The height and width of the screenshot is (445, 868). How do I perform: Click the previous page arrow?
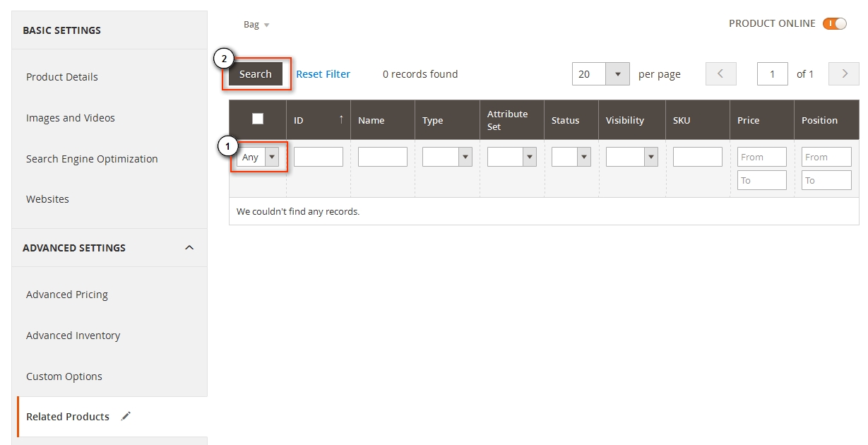point(720,73)
